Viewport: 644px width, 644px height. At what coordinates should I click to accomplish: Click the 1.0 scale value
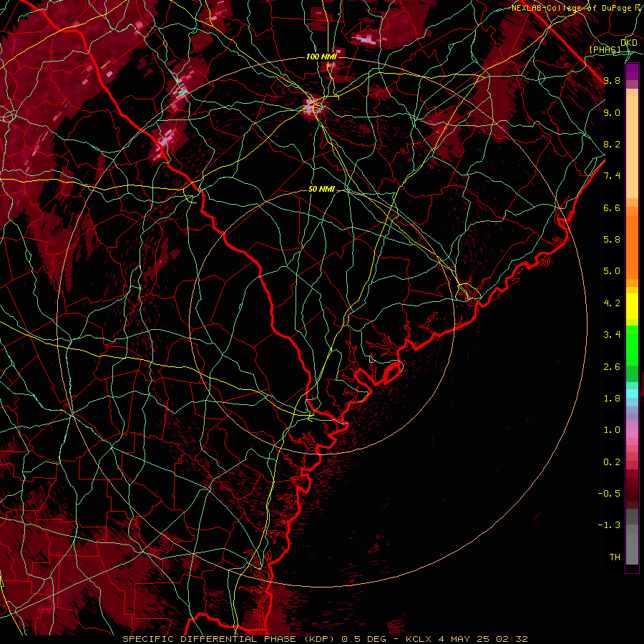[612, 430]
